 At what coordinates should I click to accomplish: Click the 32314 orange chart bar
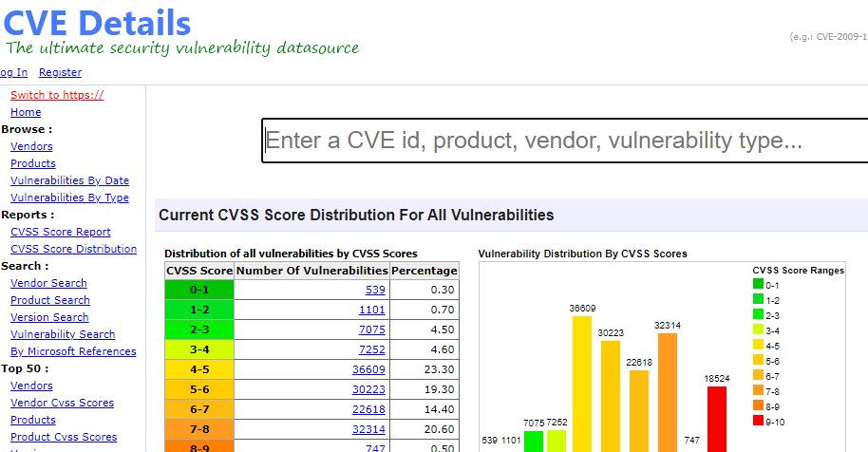[x=668, y=393]
